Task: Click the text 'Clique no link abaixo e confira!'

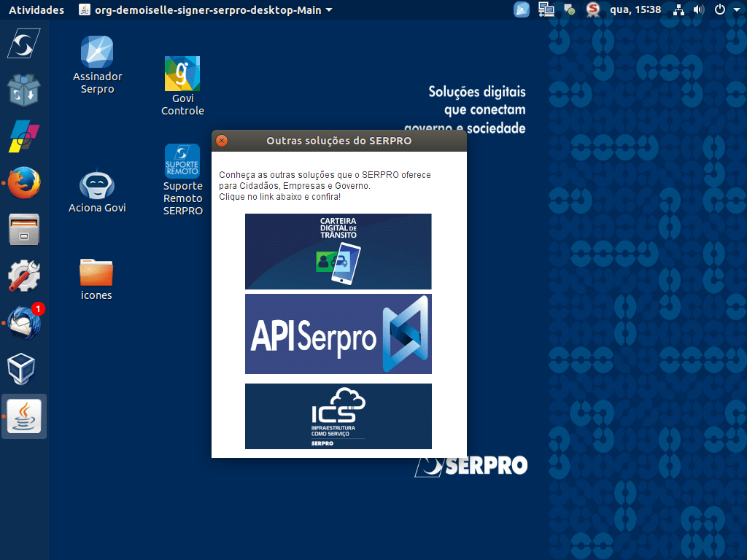Action: pyautogui.click(x=279, y=197)
